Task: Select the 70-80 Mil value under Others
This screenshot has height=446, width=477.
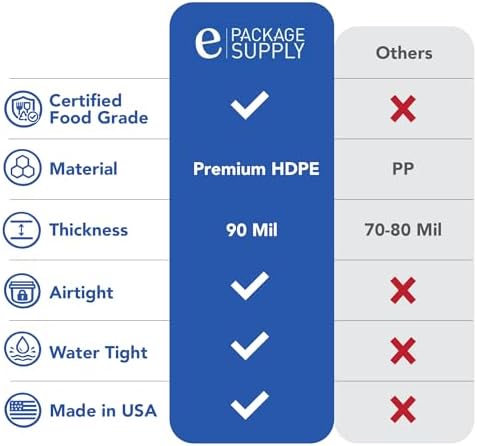Action: 403,230
